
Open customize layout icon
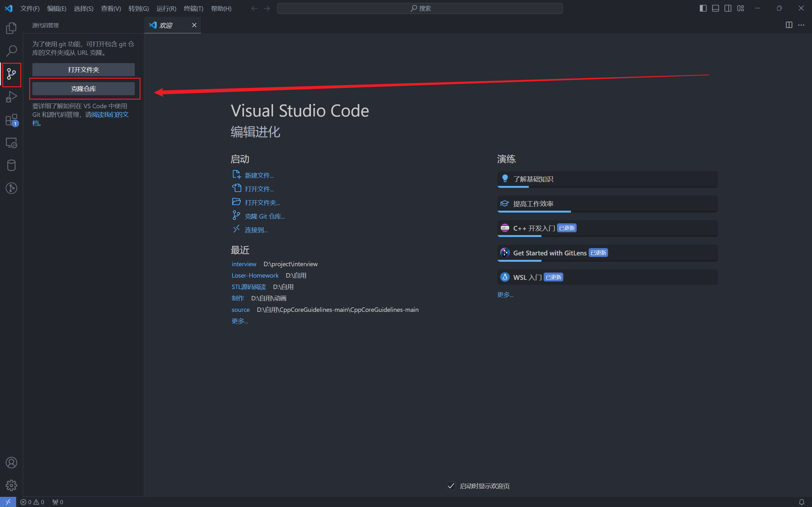pos(740,8)
